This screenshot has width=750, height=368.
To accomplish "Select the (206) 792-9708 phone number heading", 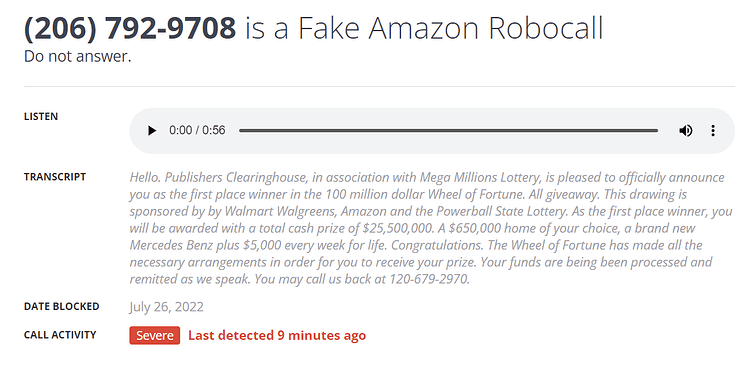I will 130,28.
